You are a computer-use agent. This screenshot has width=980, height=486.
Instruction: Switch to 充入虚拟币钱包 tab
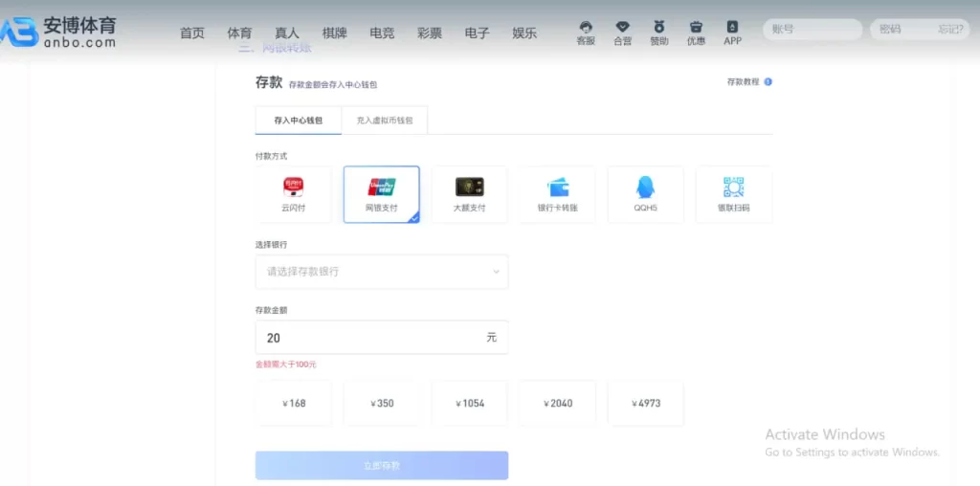[384, 121]
